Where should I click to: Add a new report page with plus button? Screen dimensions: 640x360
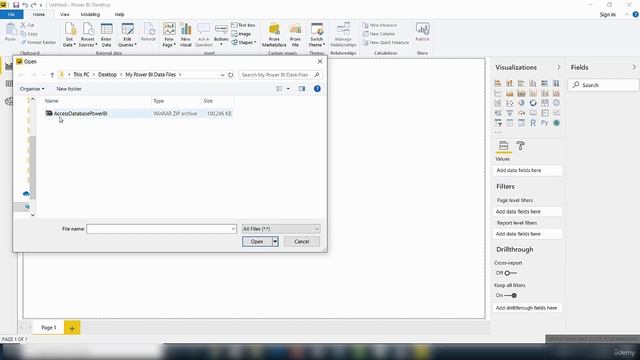[72, 328]
